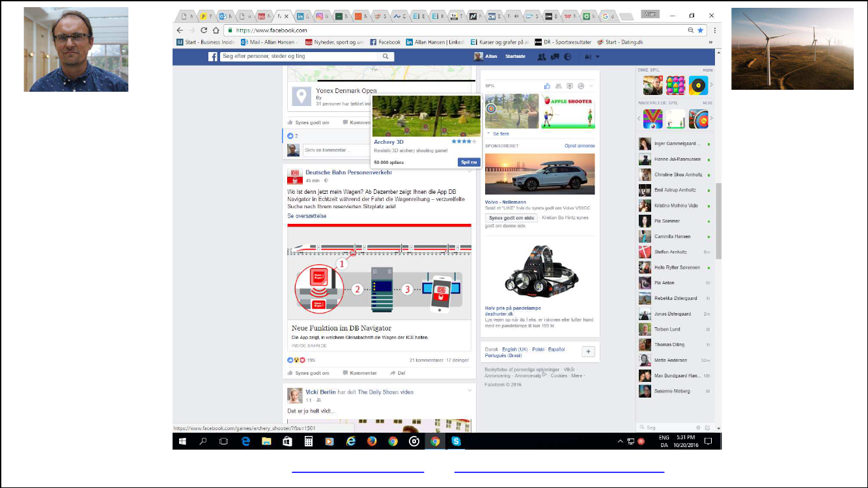This screenshot has height=488, width=868.
Task: Click the search magnifier in Facebook search box
Action: click(386, 57)
